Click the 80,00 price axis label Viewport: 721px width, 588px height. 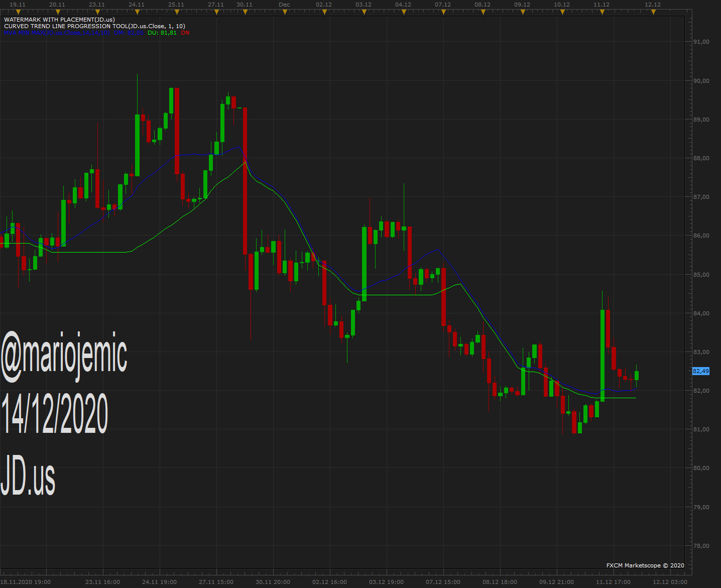point(701,468)
